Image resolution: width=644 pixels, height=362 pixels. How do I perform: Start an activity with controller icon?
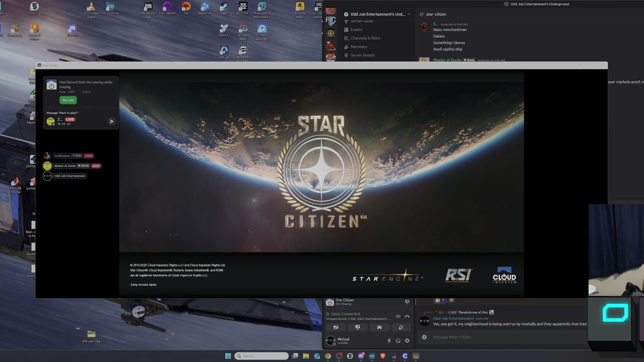[x=379, y=327]
